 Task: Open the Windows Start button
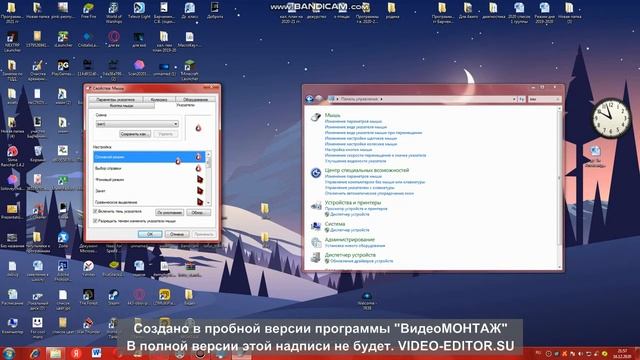[9, 353]
